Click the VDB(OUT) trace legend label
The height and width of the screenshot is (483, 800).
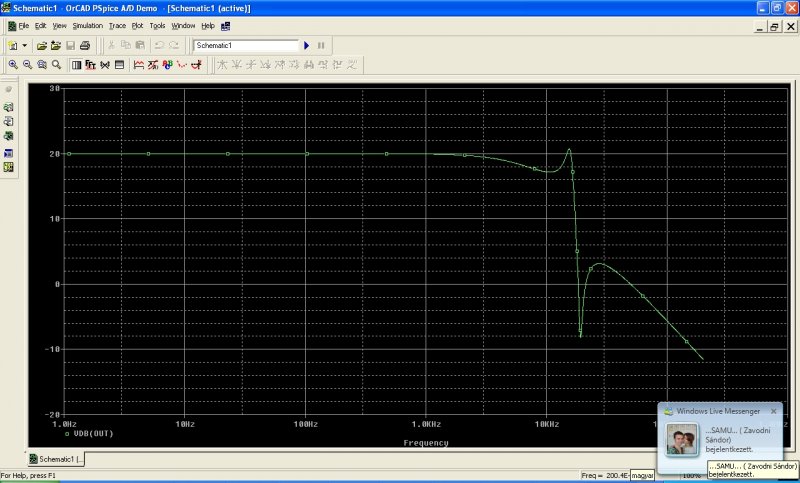(x=93, y=434)
